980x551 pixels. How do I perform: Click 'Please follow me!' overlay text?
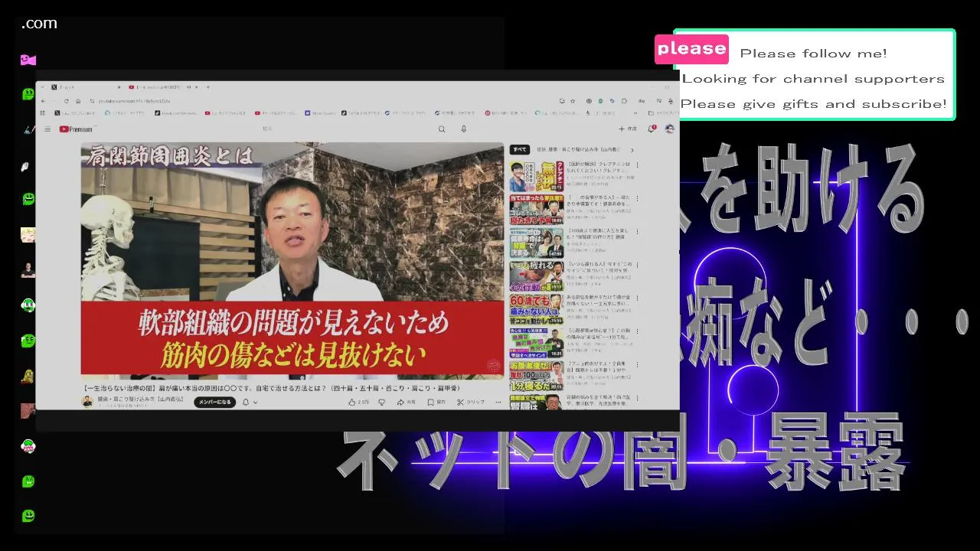click(x=813, y=54)
